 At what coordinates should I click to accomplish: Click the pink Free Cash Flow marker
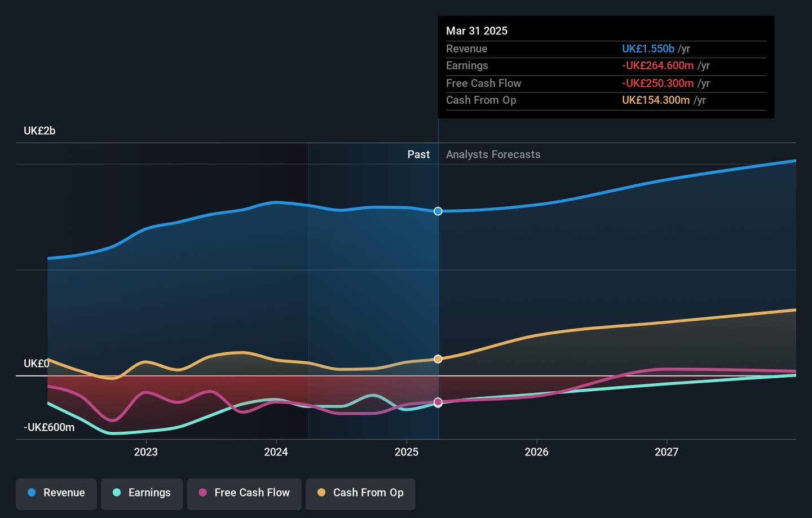[x=438, y=402]
